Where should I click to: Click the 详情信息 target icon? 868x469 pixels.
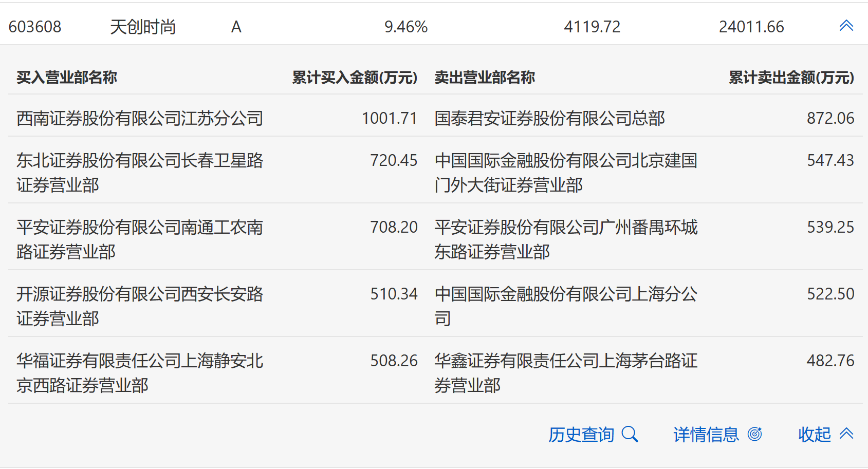754,434
